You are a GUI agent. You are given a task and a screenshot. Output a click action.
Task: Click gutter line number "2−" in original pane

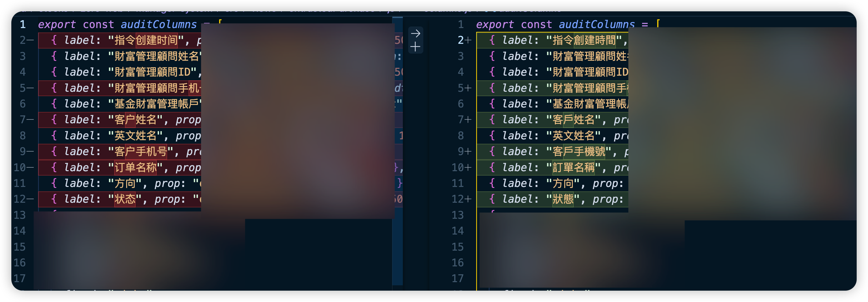coord(26,40)
